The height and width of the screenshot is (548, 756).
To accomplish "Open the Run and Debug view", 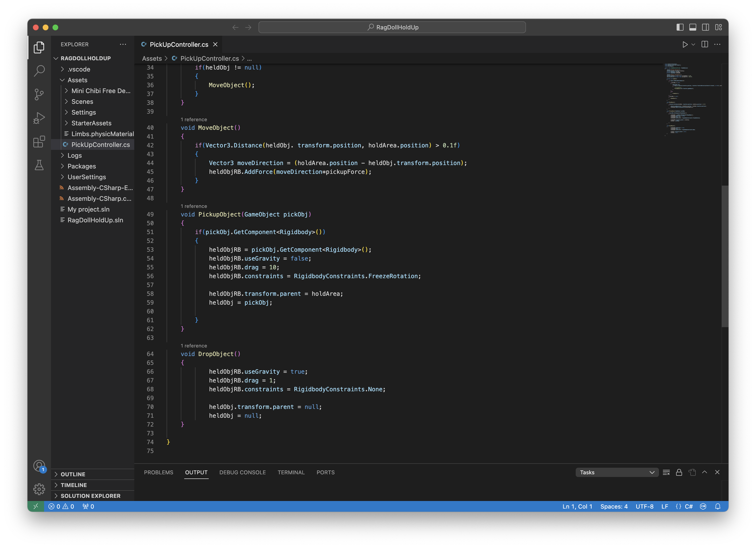I will [39, 118].
